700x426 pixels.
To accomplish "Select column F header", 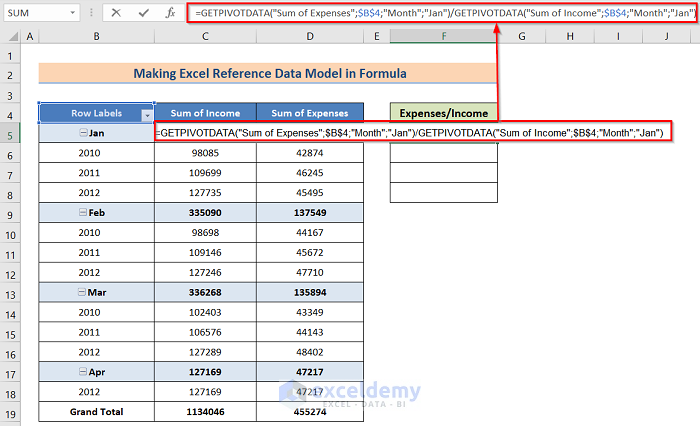I will [x=443, y=37].
